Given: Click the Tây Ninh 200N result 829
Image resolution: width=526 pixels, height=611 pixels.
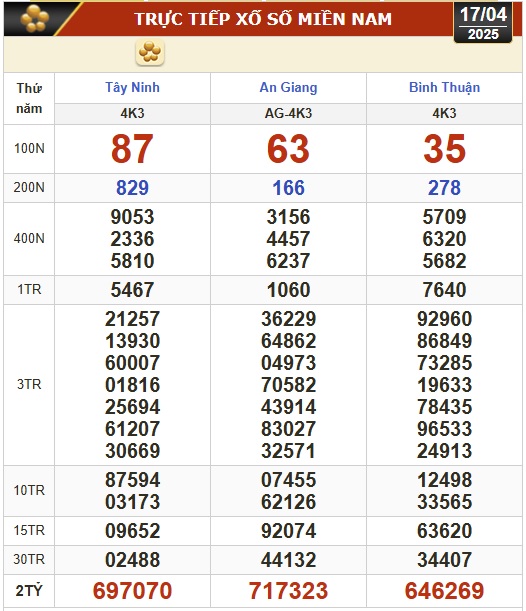Looking at the screenshot, I should [132, 187].
